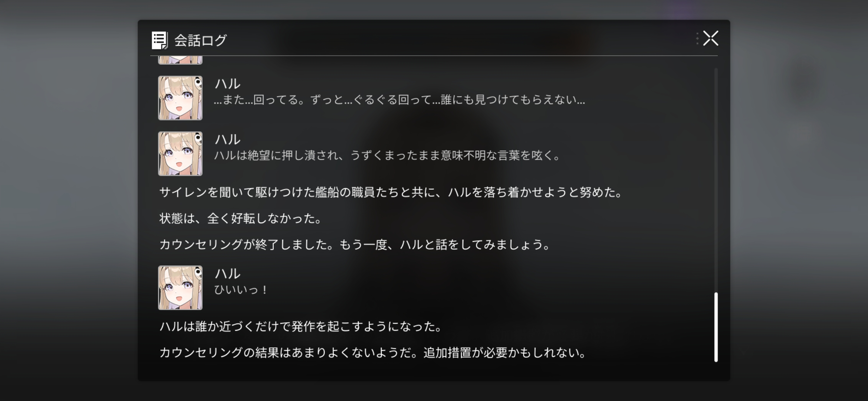Image resolution: width=868 pixels, height=401 pixels.
Task: Select the partially hidden avatar at log top
Action: pyautogui.click(x=180, y=60)
